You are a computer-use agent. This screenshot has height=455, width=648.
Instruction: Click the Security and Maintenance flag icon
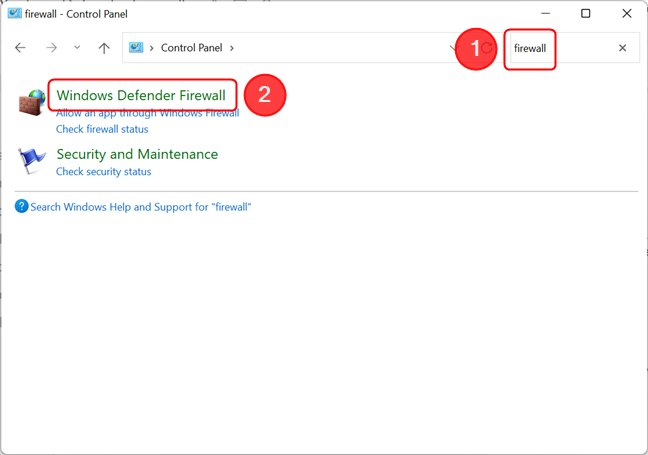click(x=31, y=161)
